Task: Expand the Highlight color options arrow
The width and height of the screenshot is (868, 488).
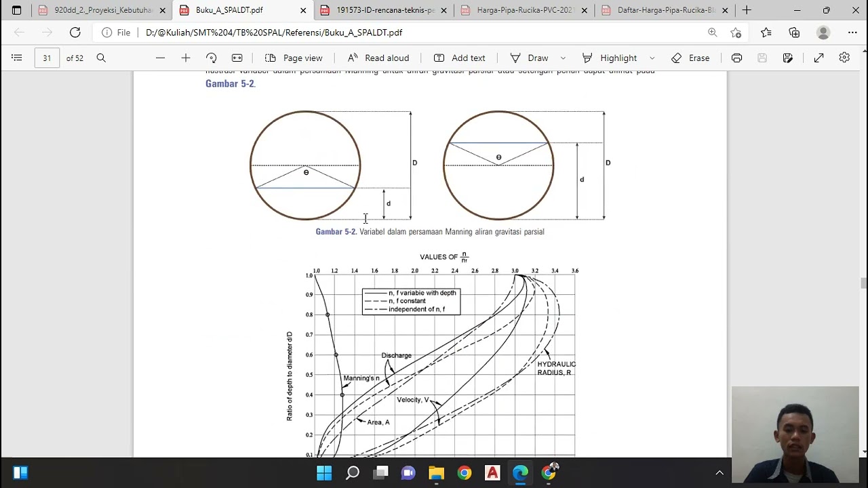Action: (x=652, y=58)
